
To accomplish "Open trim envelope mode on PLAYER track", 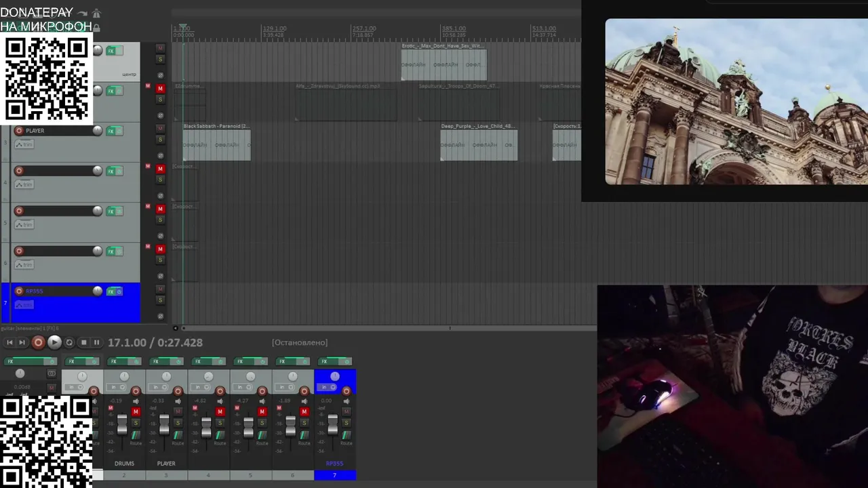I will (24, 144).
